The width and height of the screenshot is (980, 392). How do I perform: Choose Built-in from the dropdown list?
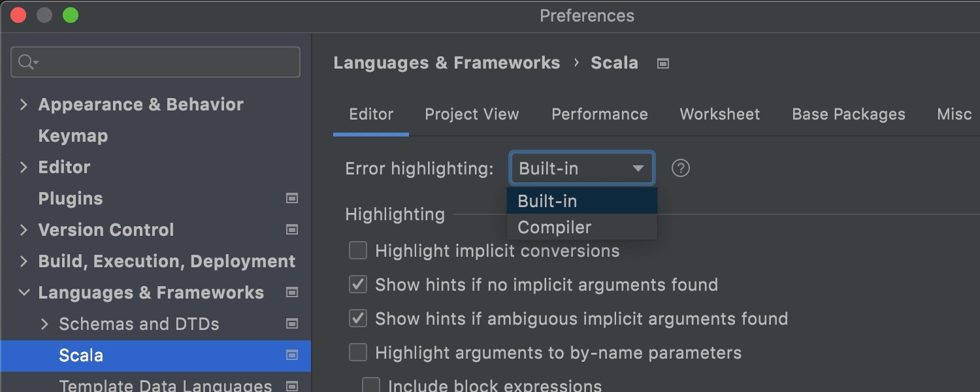[582, 201]
